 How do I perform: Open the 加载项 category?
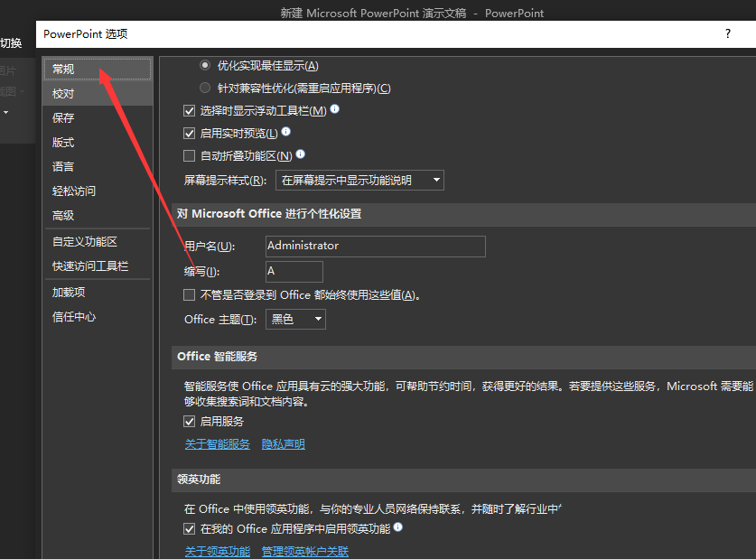pyautogui.click(x=98, y=293)
